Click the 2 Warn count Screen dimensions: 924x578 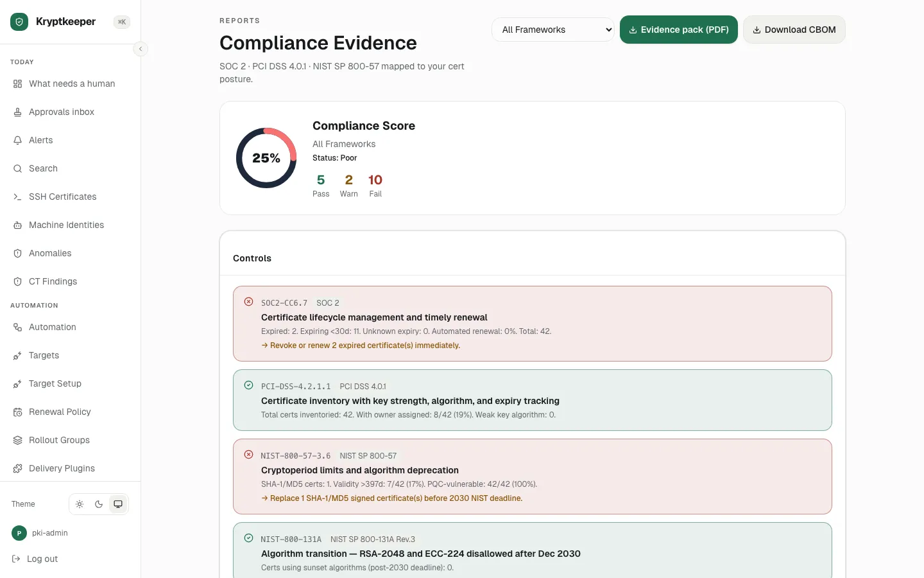click(349, 185)
